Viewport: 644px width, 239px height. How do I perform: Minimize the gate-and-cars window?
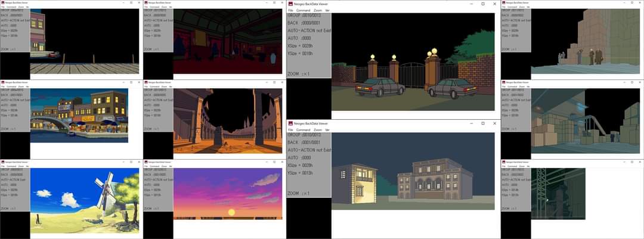471,4
